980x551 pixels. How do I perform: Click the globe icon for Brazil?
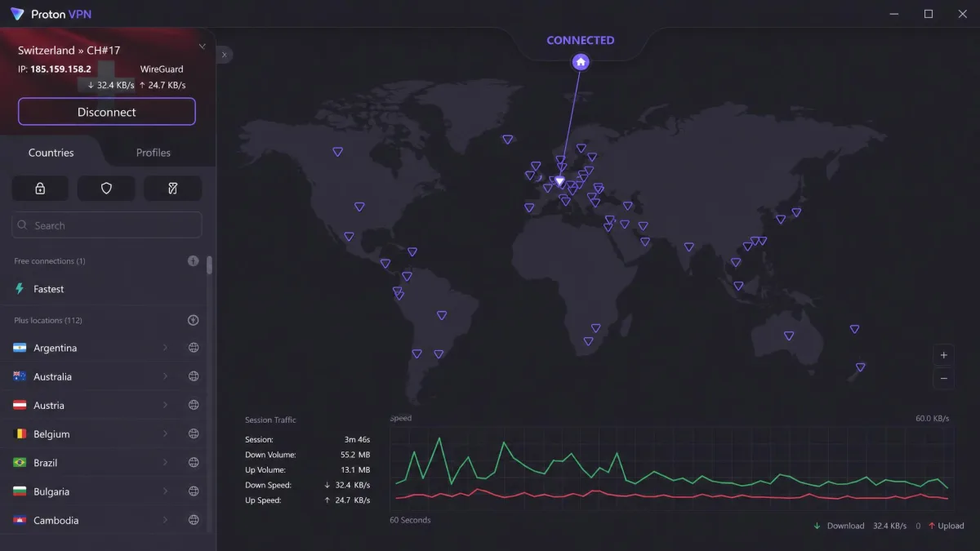(194, 462)
